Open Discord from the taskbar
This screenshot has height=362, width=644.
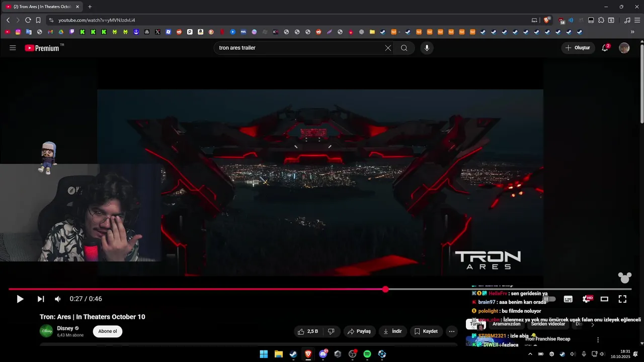click(x=323, y=354)
